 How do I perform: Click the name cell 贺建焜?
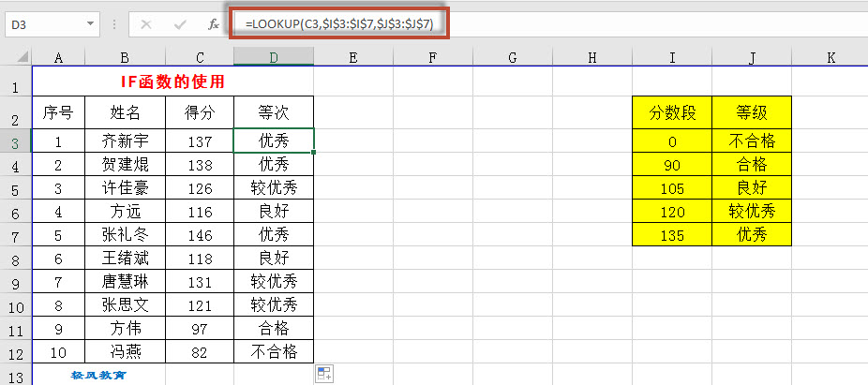pyautogui.click(x=125, y=164)
